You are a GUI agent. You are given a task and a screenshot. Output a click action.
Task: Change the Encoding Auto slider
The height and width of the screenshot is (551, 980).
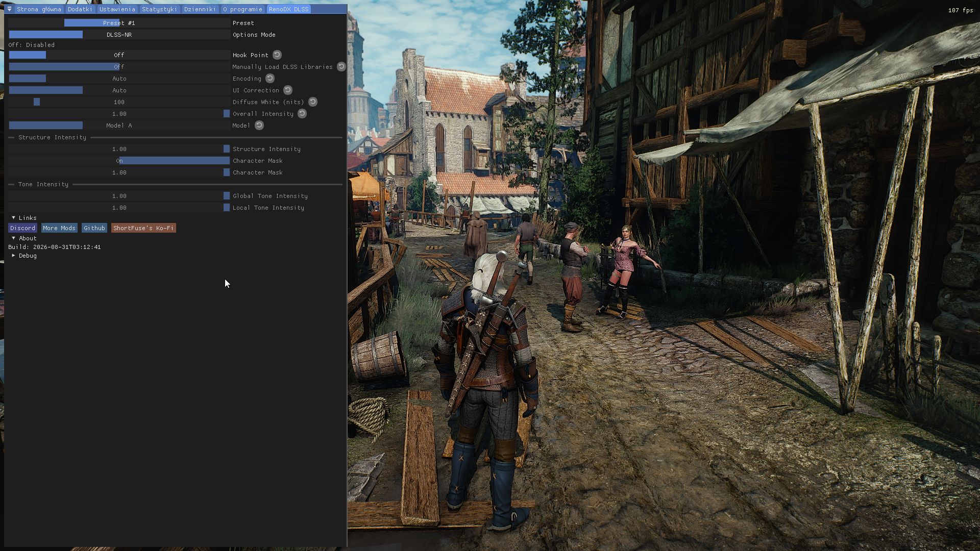click(119, 79)
